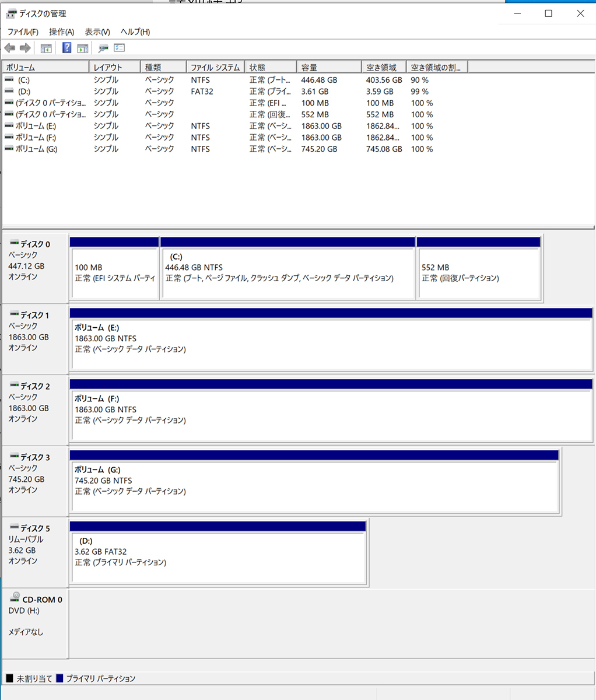The width and height of the screenshot is (596, 700).
Task: Click the ディスク 1 label showing 1863.00 GB
Action: [x=35, y=339]
